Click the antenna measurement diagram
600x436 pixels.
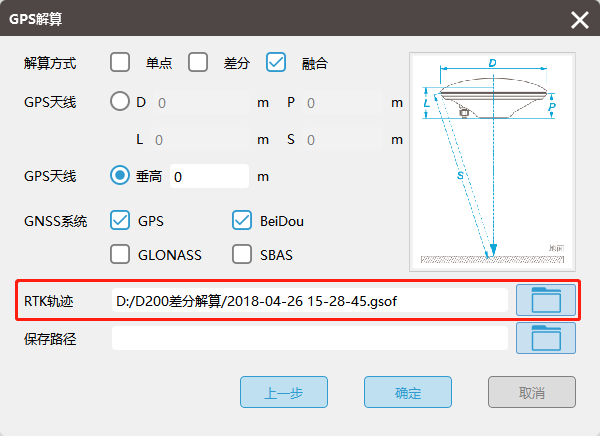pos(493,160)
